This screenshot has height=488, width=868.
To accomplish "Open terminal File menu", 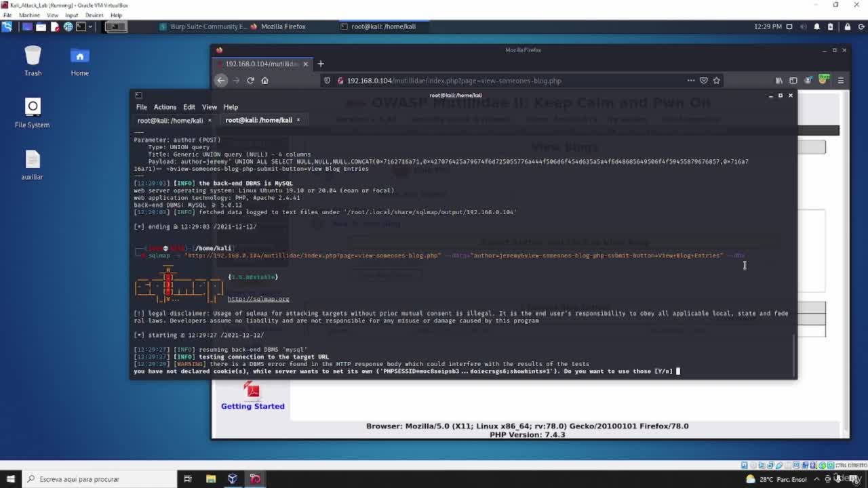I will click(141, 107).
